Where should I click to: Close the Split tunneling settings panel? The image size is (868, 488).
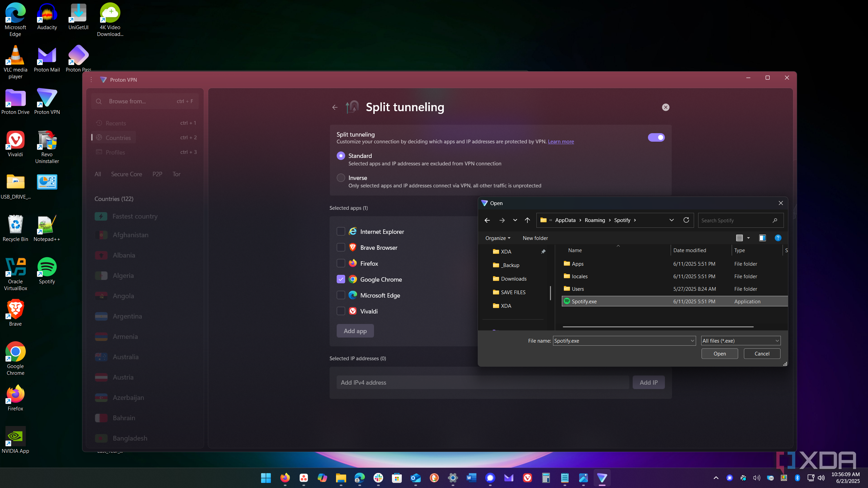click(666, 107)
